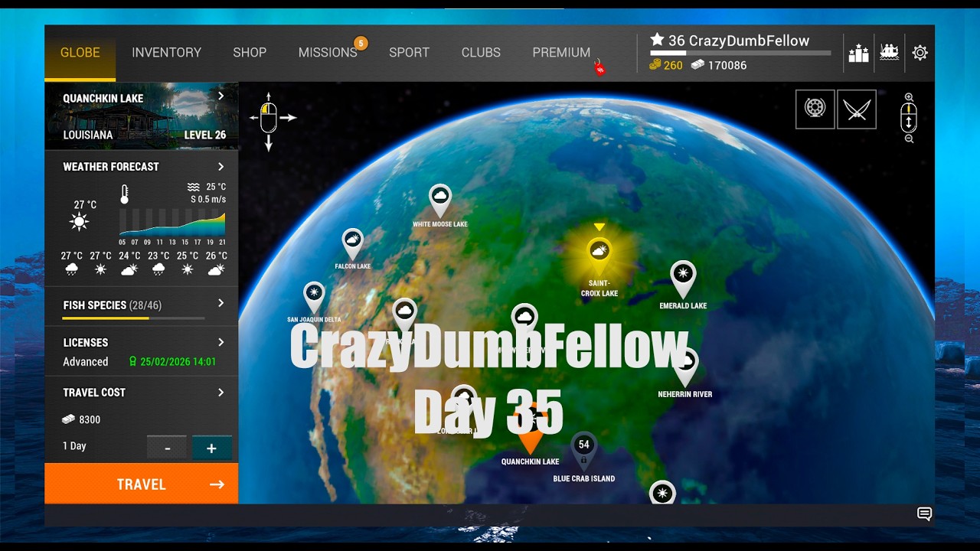Expand the Weather Forecast section
Image resolution: width=980 pixels, height=551 pixels.
click(x=220, y=167)
